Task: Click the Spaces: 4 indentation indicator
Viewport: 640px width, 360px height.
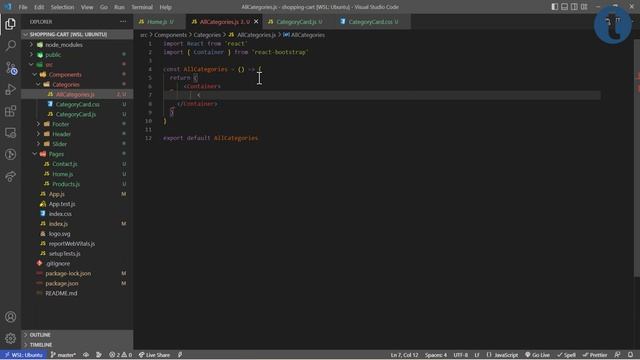Action: [436, 355]
